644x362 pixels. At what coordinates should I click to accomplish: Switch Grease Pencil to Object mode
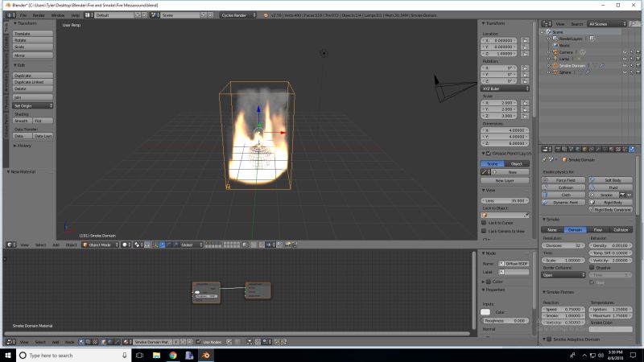click(517, 164)
